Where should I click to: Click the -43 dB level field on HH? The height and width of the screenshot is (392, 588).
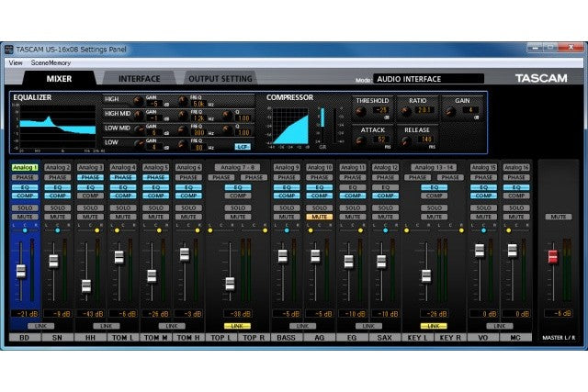coord(90,314)
